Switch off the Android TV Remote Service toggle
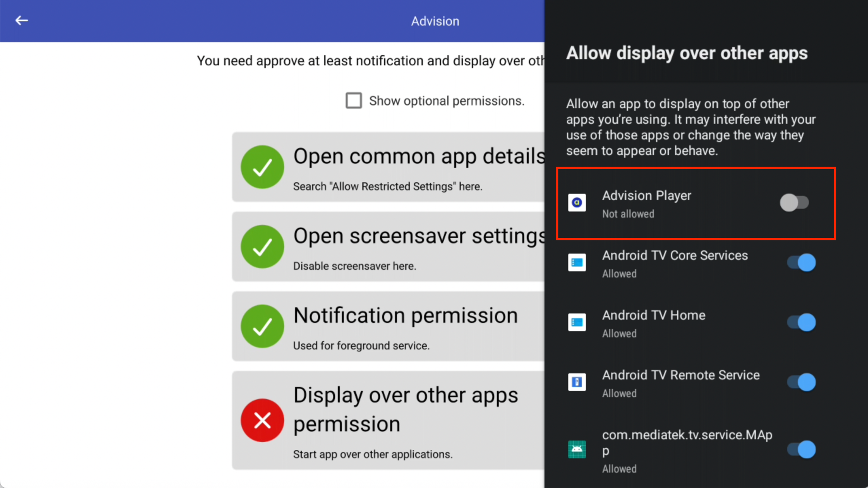868x488 pixels. tap(801, 382)
